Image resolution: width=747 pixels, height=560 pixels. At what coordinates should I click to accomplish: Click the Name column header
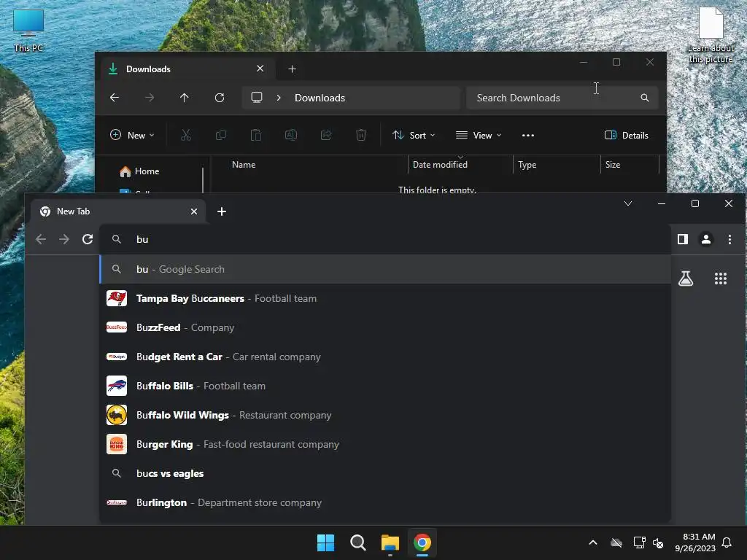click(244, 165)
